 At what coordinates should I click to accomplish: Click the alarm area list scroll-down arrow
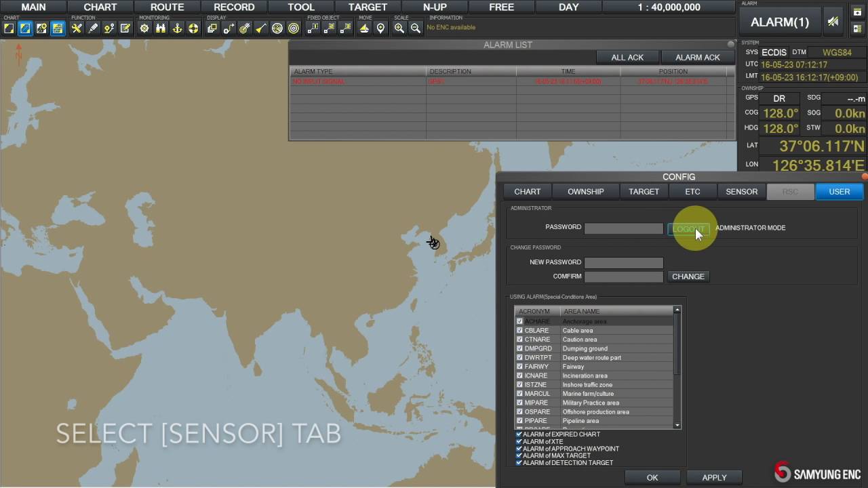pos(677,425)
